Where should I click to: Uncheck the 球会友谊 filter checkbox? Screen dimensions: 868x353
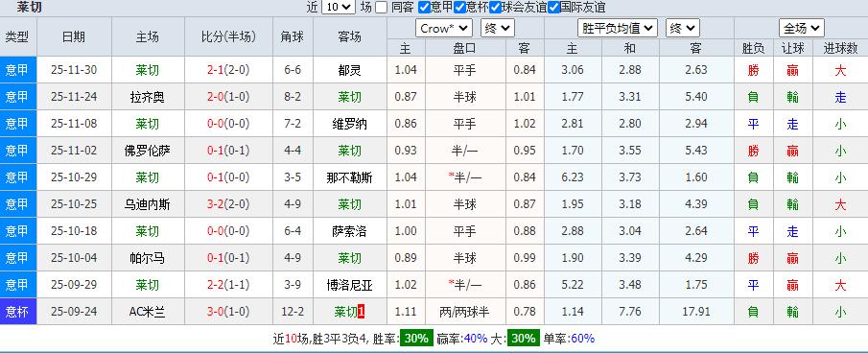[495, 7]
